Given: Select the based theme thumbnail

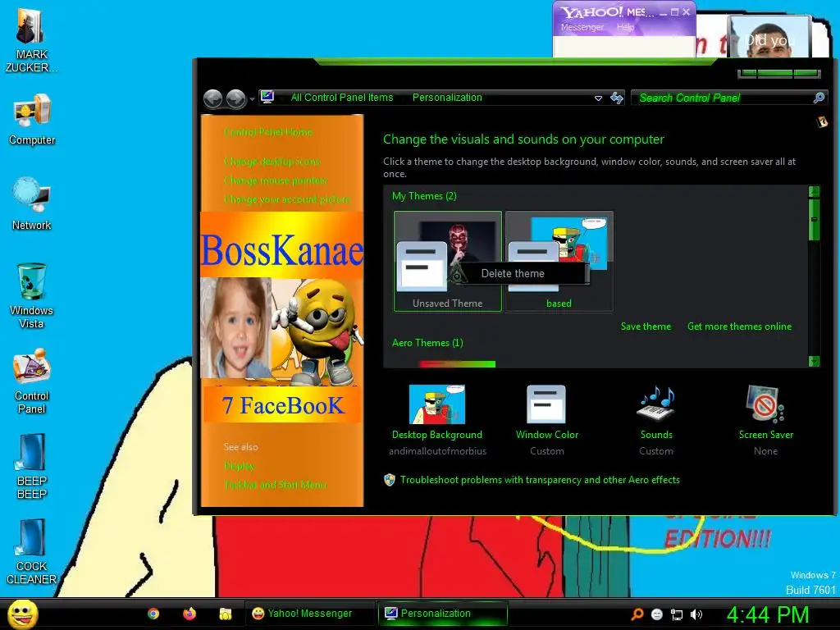Looking at the screenshot, I should pos(559,261).
